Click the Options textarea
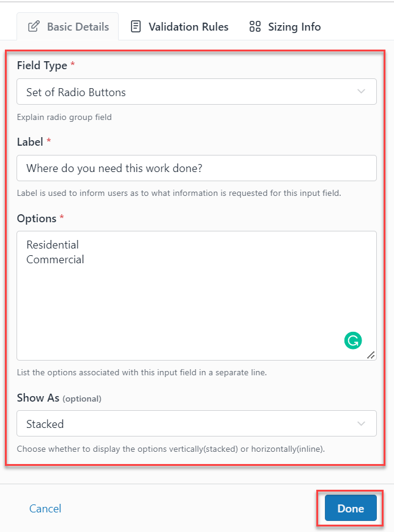The height and width of the screenshot is (532, 394). click(196, 294)
